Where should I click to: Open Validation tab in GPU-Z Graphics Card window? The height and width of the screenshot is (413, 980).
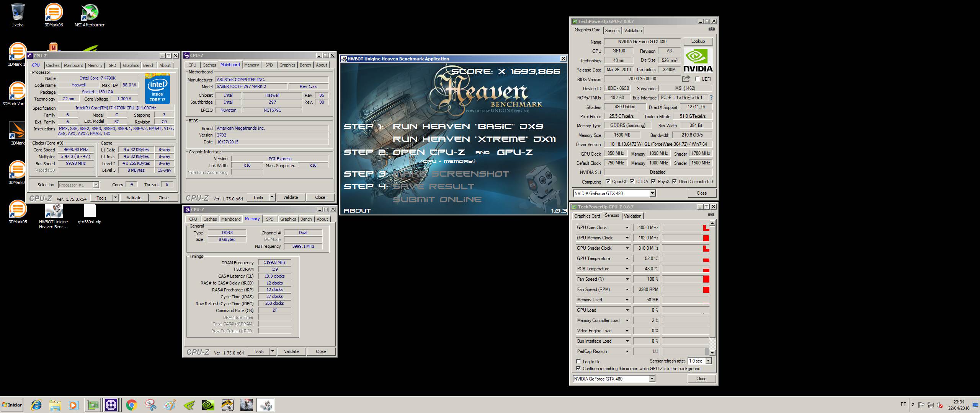pos(633,31)
